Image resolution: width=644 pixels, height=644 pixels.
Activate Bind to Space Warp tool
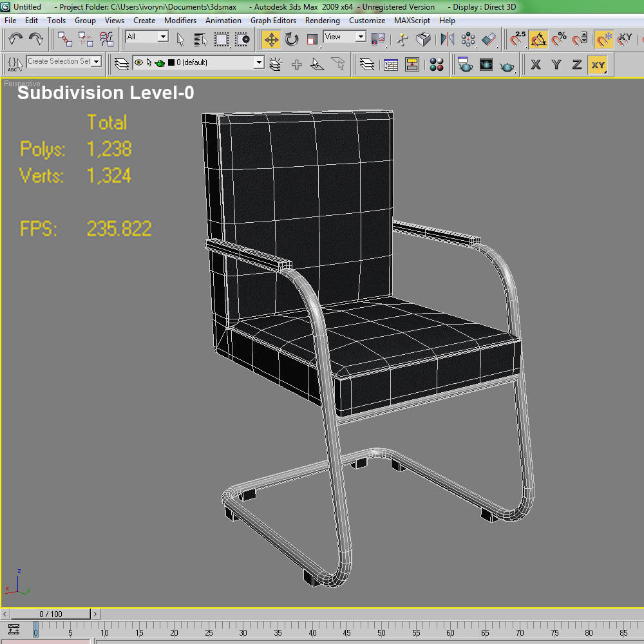point(106,39)
